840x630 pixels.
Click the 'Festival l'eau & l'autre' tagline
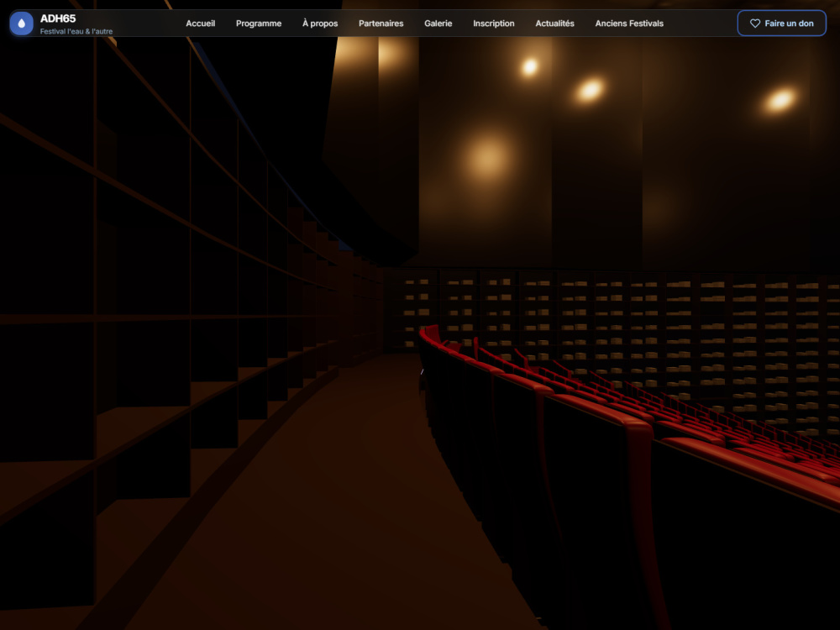(76, 32)
